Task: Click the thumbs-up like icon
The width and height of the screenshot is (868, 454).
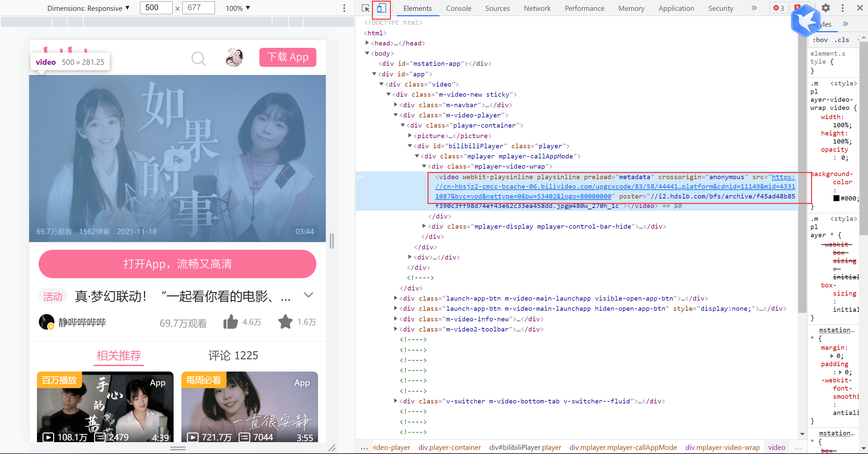Action: (231, 322)
